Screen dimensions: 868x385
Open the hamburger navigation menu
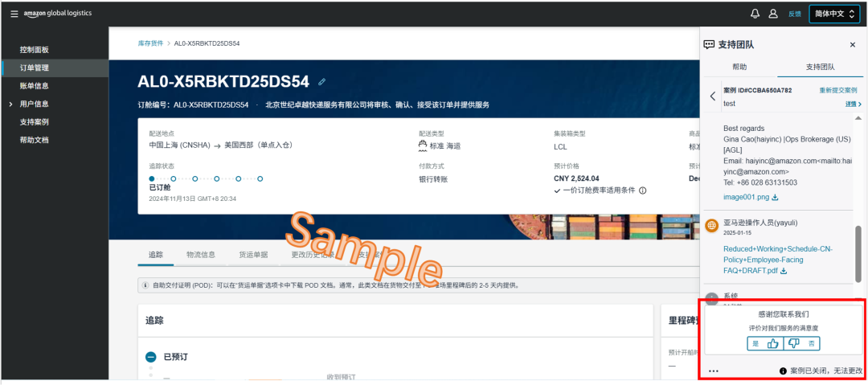[x=14, y=14]
